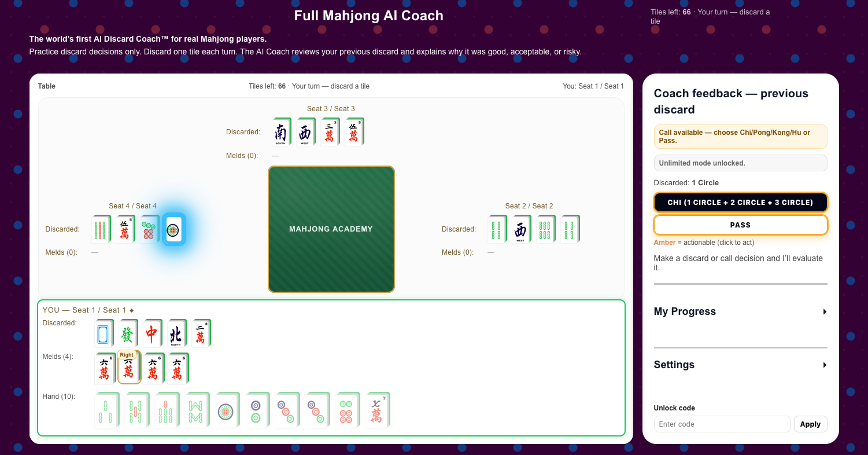This screenshot has width=868, height=455.
Task: Click the 'Table' header label
Action: tap(47, 86)
